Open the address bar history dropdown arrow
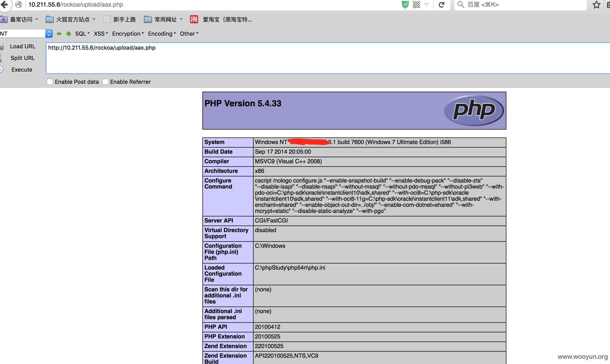Screen dimensions: 610x364 click(427, 5)
